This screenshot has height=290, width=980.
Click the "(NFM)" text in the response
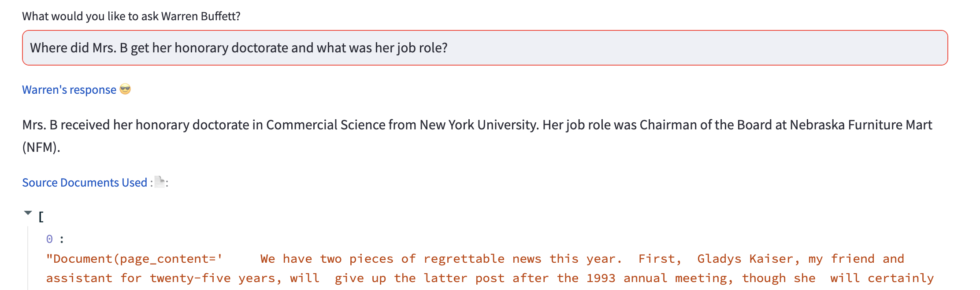pos(41,147)
